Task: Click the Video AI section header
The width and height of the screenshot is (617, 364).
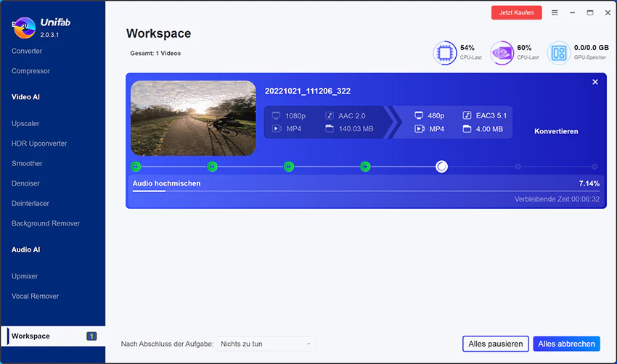Action: tap(25, 97)
